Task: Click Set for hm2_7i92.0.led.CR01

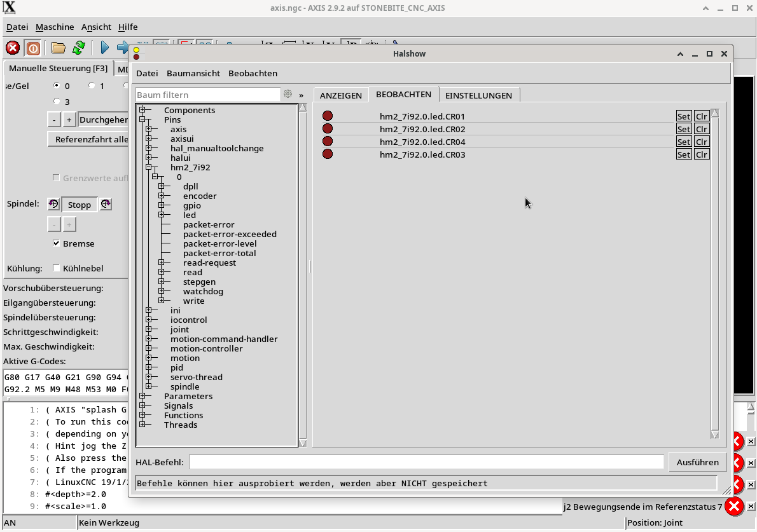Action: (x=684, y=116)
